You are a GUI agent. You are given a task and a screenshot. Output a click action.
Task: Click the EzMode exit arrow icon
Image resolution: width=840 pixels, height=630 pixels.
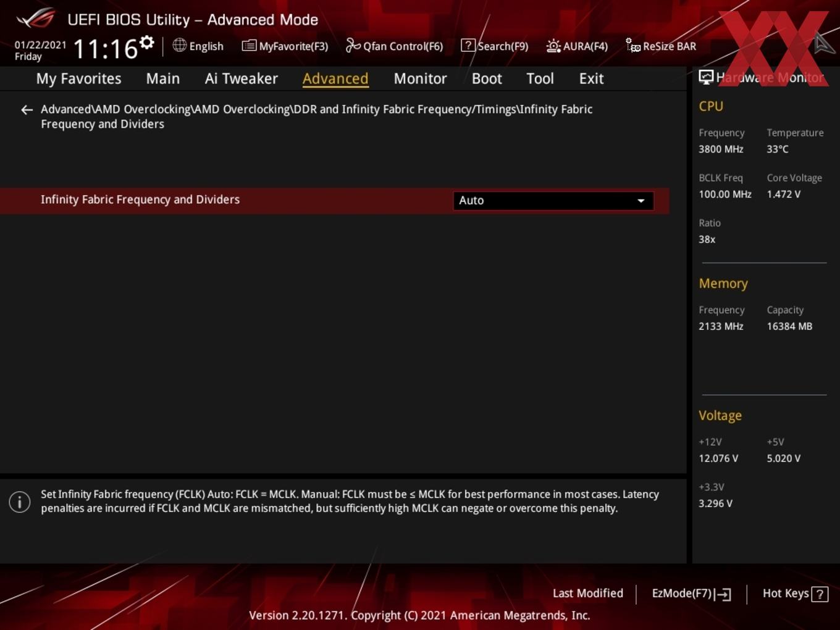point(723,594)
